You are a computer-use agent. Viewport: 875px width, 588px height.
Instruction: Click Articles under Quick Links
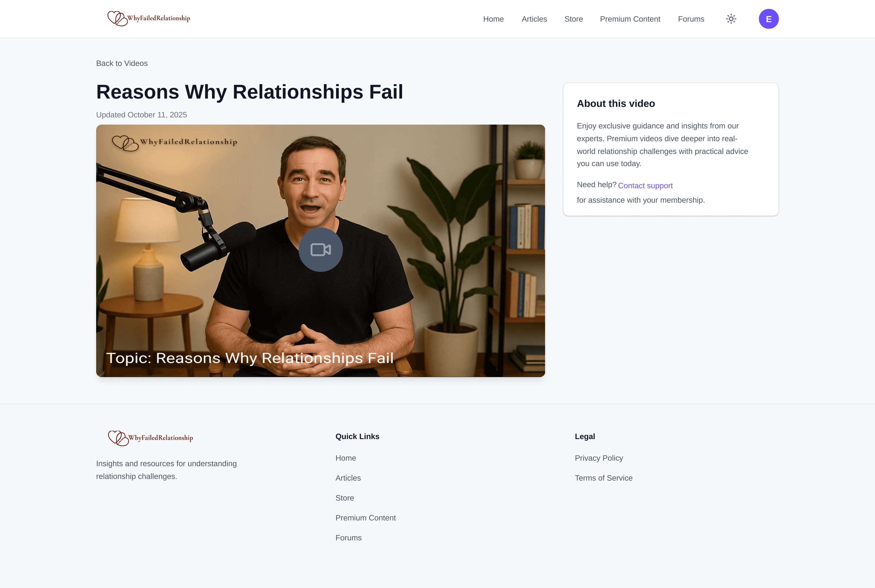[348, 478]
